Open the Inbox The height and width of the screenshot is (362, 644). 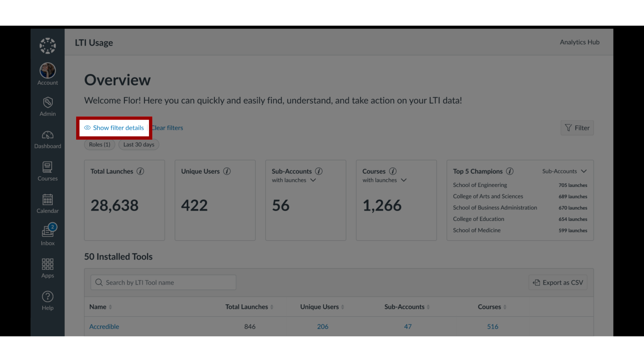(47, 234)
